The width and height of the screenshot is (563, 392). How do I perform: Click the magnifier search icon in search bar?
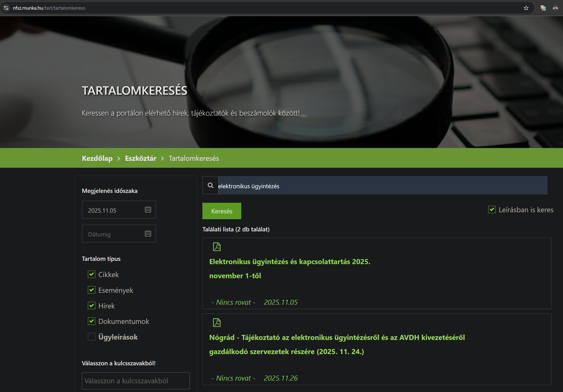tap(210, 185)
